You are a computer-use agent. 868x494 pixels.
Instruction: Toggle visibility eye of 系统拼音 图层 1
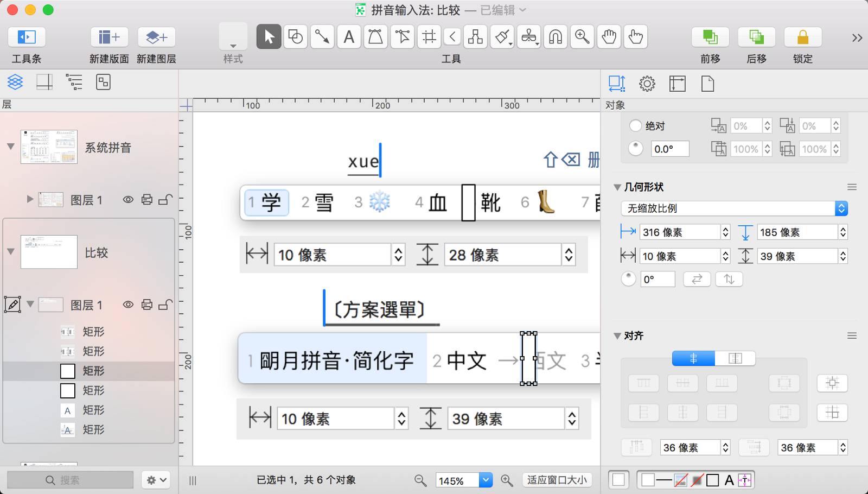[x=128, y=200]
